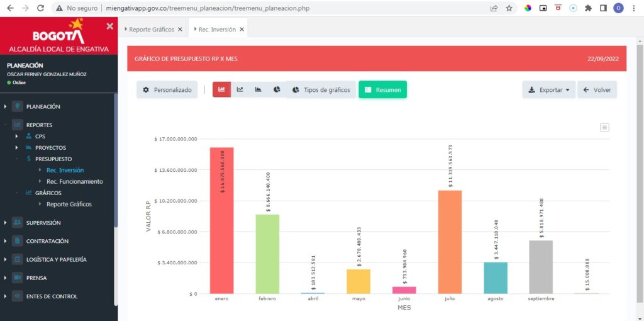Select the bar chart type icon

222,89
